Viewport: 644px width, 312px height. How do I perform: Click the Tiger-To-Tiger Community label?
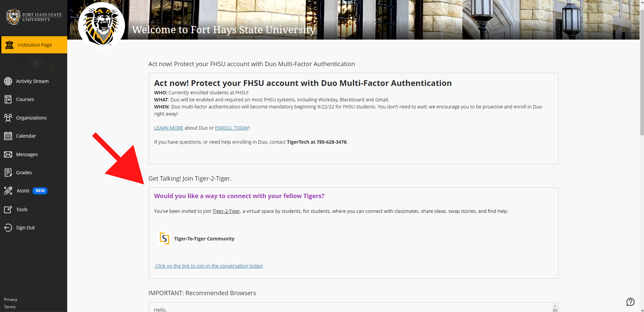[x=204, y=239]
